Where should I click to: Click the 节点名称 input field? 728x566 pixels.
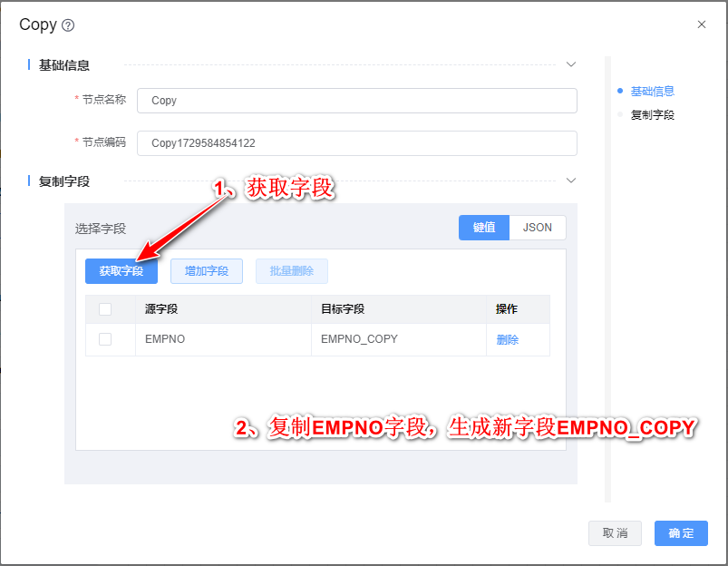356,101
